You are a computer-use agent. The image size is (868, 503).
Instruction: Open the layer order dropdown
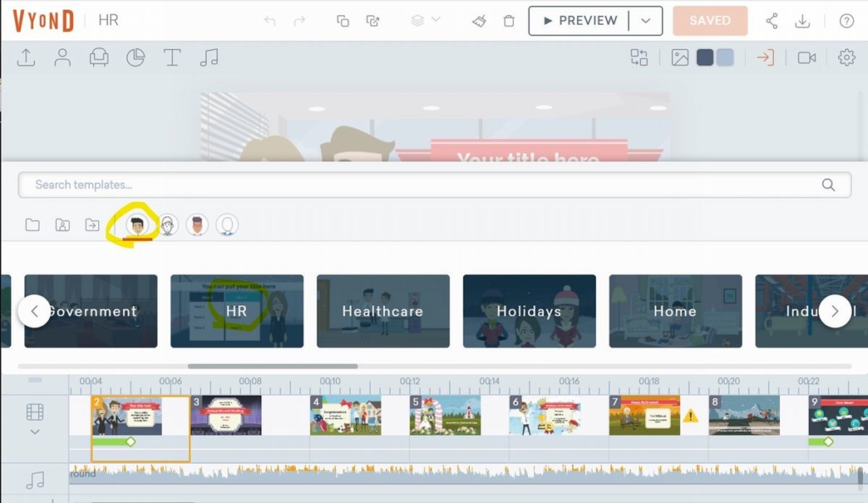[426, 20]
